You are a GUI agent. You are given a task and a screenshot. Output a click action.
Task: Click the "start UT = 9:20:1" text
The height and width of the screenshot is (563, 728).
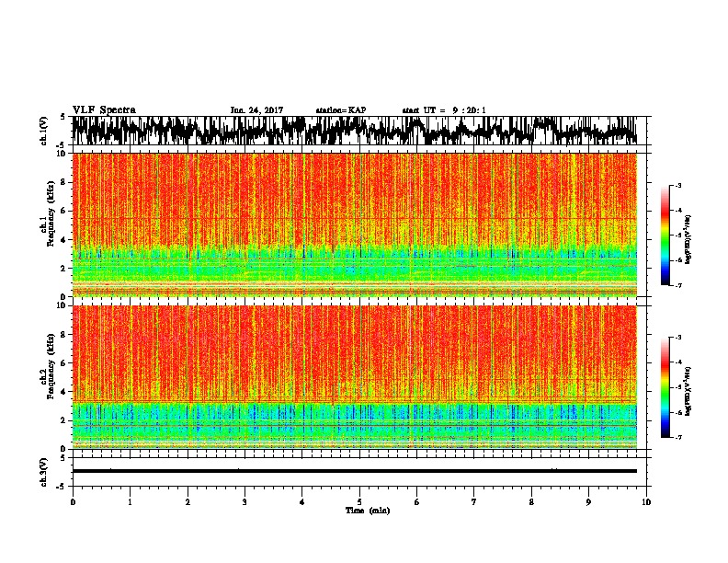444,110
